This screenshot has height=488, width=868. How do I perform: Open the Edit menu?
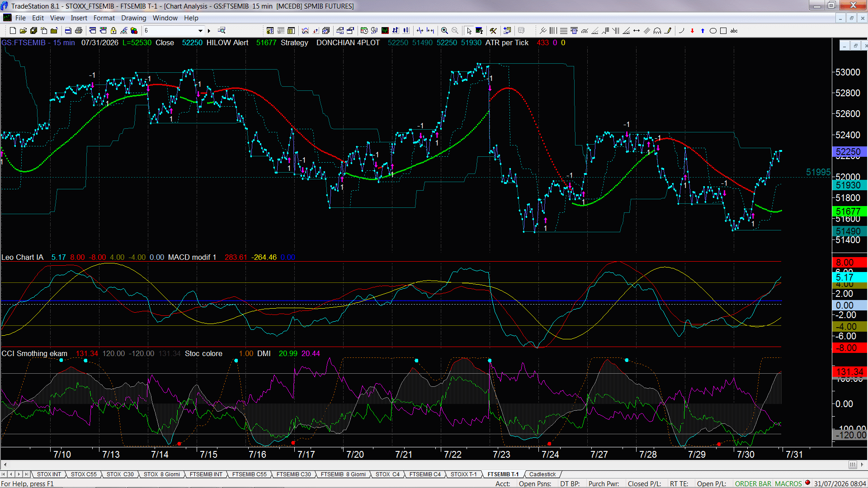pos(38,18)
